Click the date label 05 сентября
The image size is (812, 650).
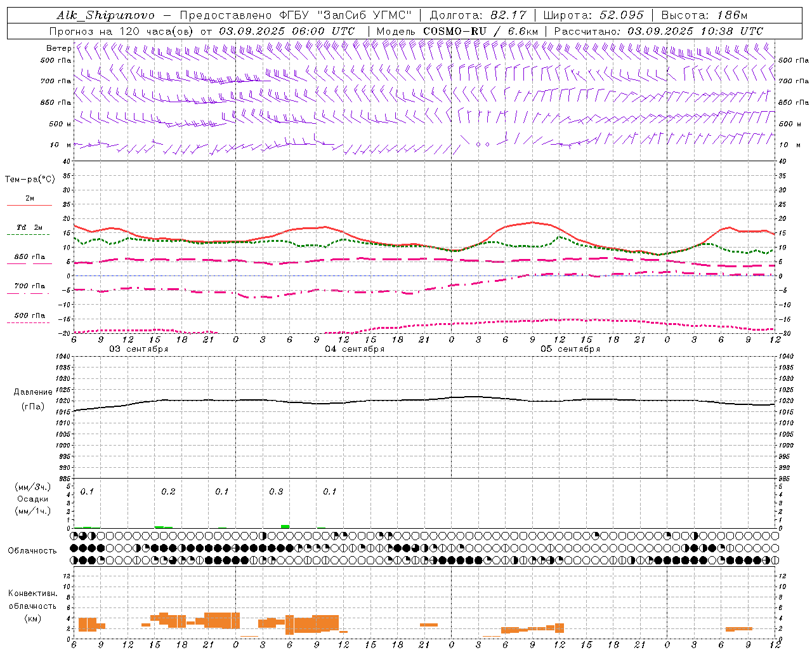pos(570,349)
